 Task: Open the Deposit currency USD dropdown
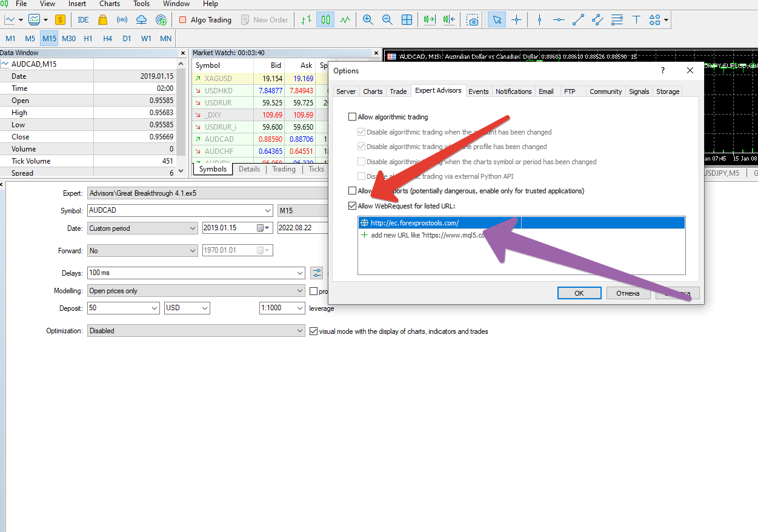(205, 308)
